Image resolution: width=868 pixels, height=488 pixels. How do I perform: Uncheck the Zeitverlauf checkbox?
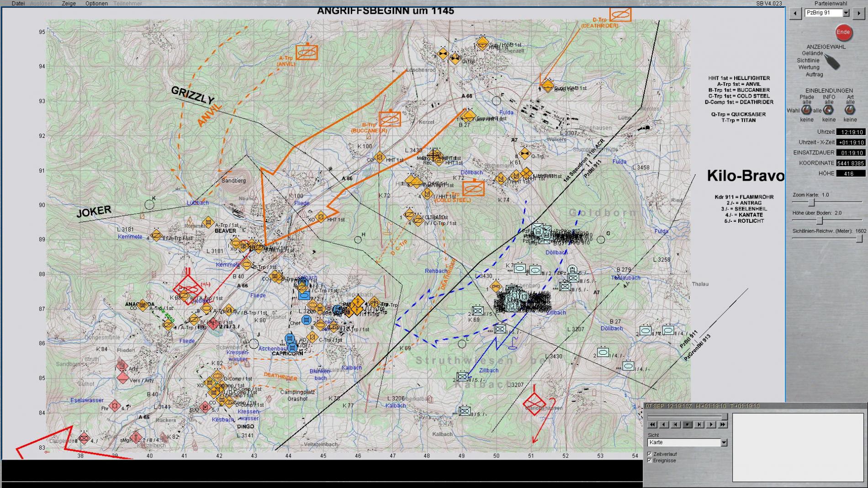tap(650, 454)
